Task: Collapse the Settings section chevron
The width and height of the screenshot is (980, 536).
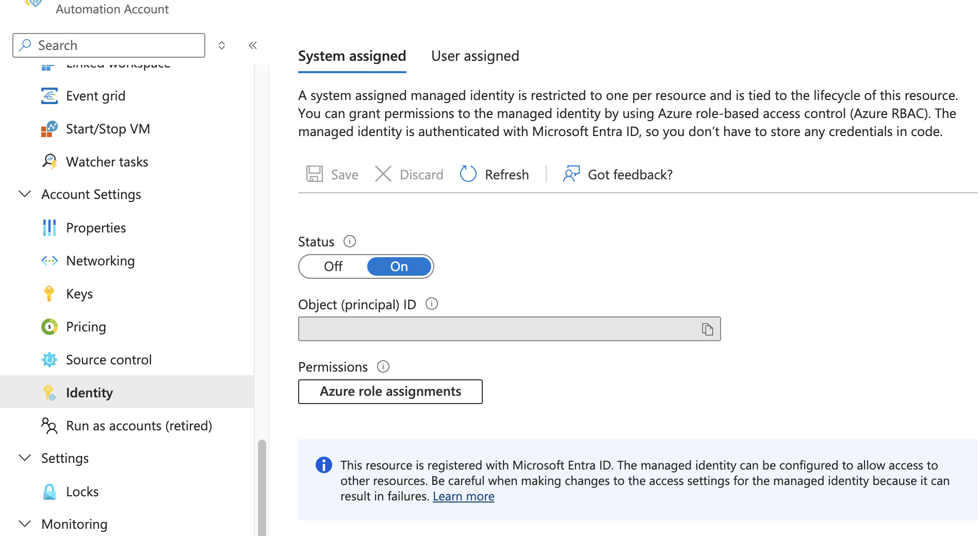Action: pyautogui.click(x=25, y=458)
